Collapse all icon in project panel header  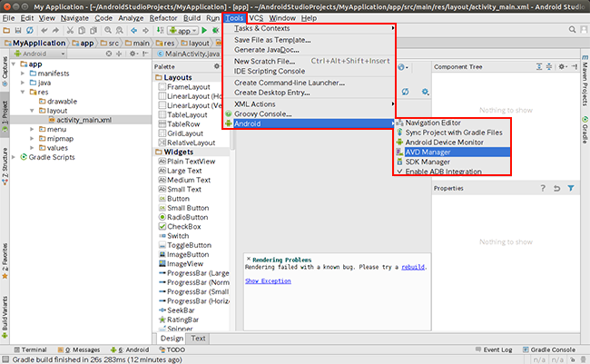[x=119, y=54]
